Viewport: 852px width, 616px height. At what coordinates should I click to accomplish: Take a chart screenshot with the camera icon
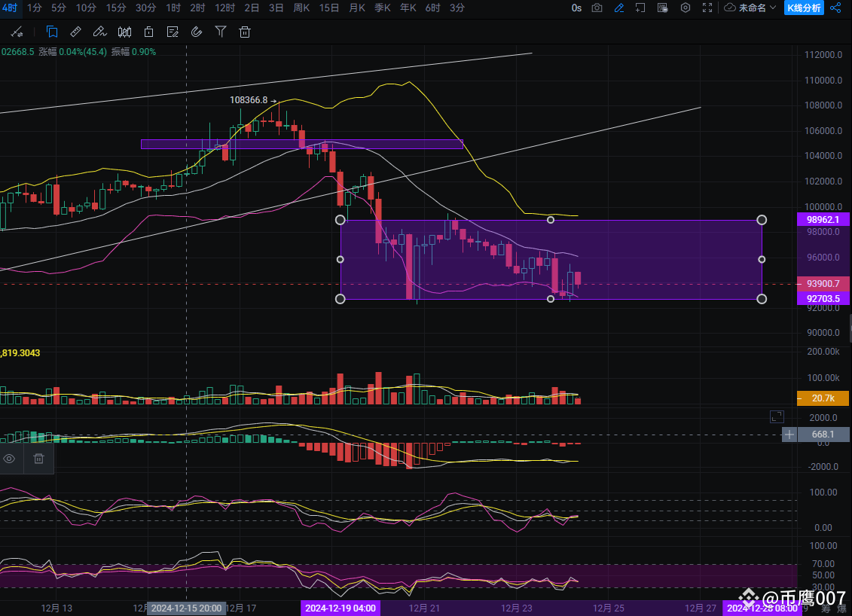click(595, 8)
